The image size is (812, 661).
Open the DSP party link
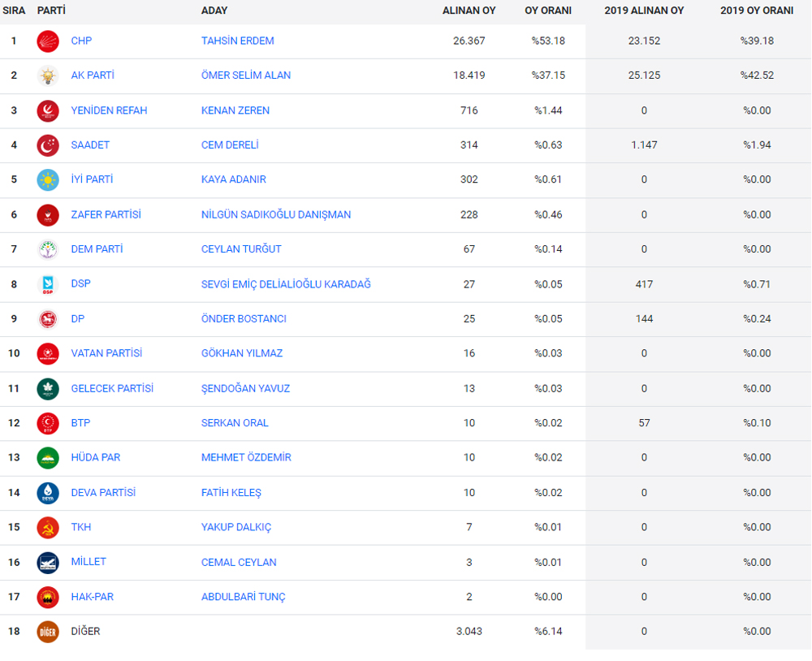pyautogui.click(x=80, y=284)
